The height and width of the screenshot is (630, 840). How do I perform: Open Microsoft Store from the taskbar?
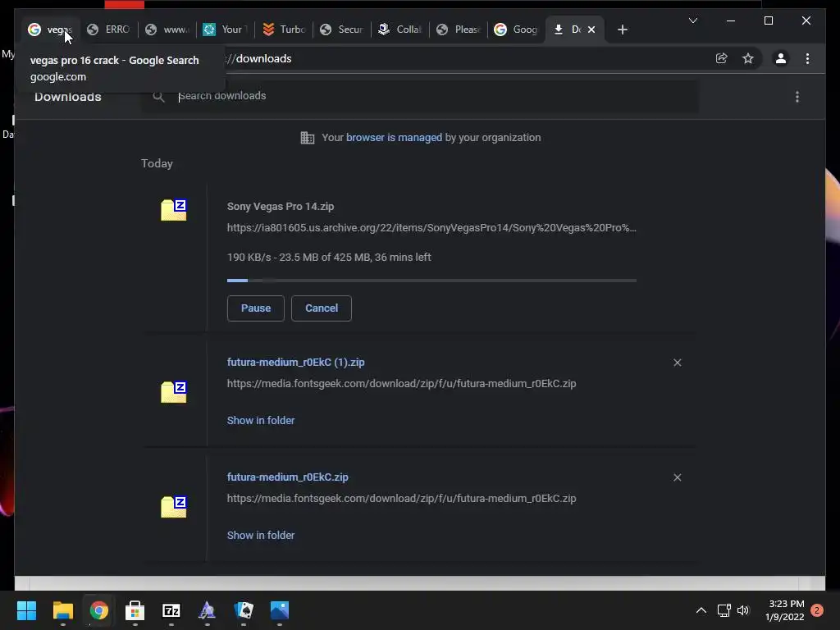(135, 610)
